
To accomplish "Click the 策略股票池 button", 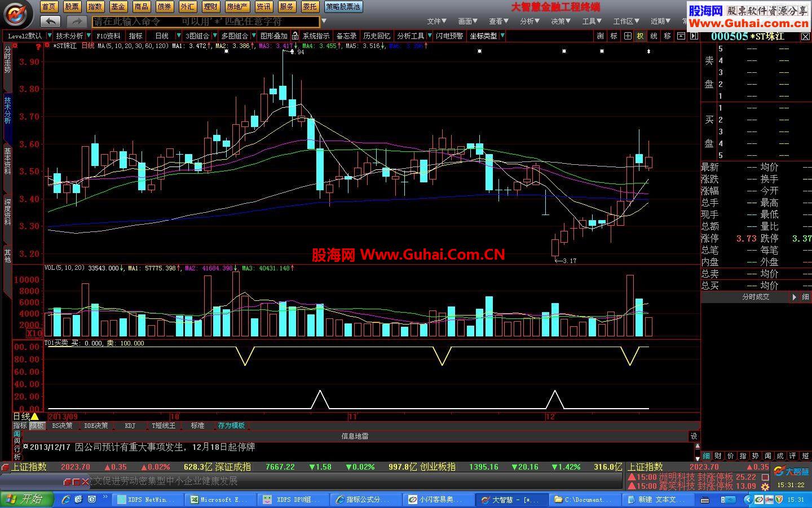I will coord(343,7).
